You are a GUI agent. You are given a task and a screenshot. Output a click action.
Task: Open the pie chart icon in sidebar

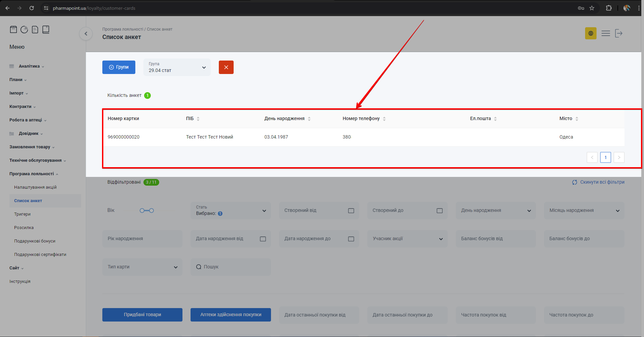pyautogui.click(x=24, y=30)
